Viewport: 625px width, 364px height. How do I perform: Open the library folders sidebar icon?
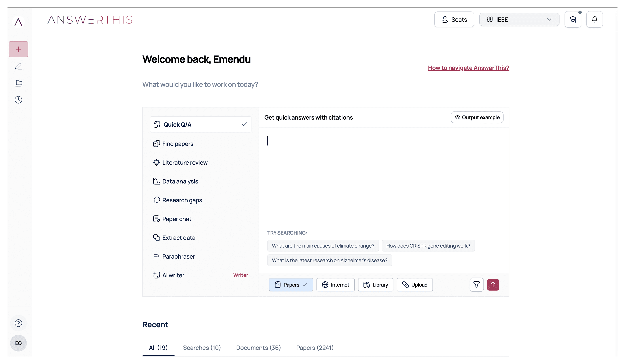click(x=18, y=83)
